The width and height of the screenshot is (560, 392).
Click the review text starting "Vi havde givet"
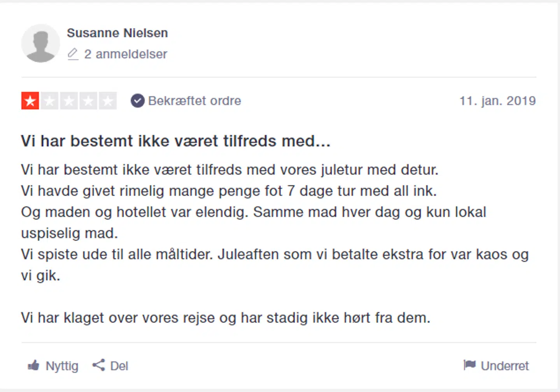(229, 191)
